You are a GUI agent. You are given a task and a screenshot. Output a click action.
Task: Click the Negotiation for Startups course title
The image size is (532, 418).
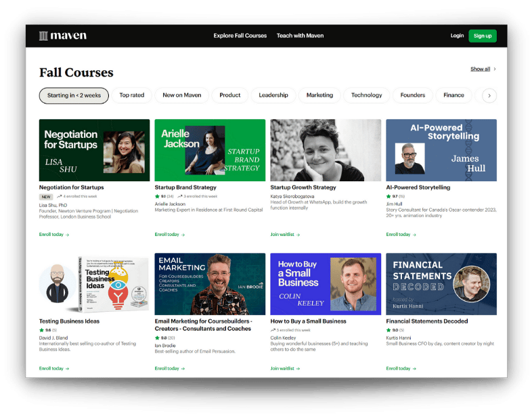[71, 187]
